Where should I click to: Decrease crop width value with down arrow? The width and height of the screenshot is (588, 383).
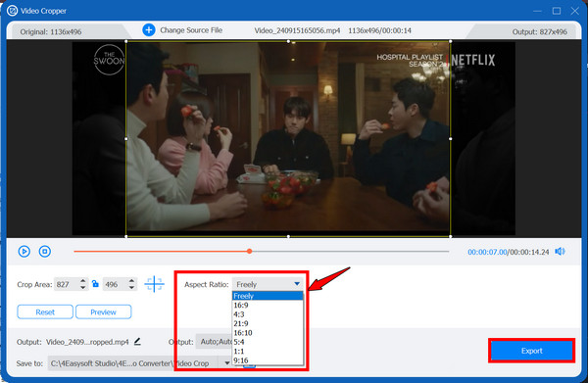(x=83, y=287)
